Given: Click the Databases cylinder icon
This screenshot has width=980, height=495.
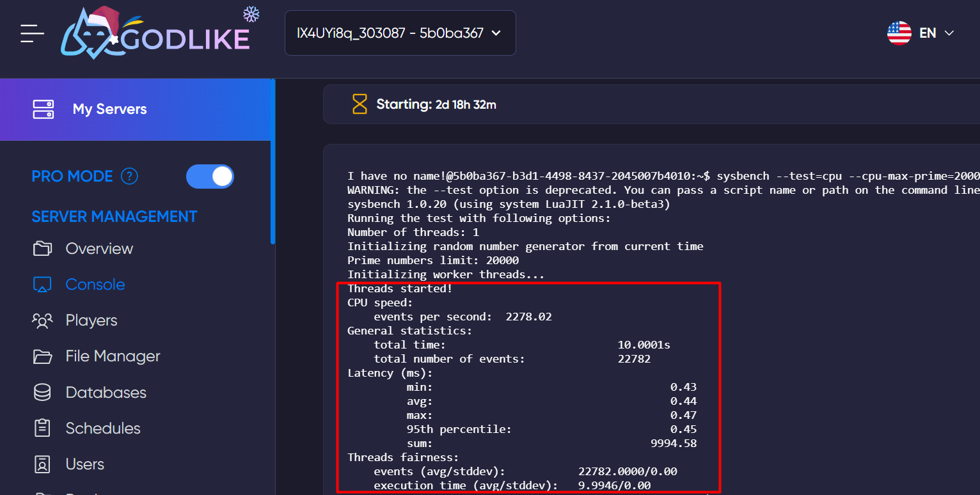Looking at the screenshot, I should tap(42, 392).
